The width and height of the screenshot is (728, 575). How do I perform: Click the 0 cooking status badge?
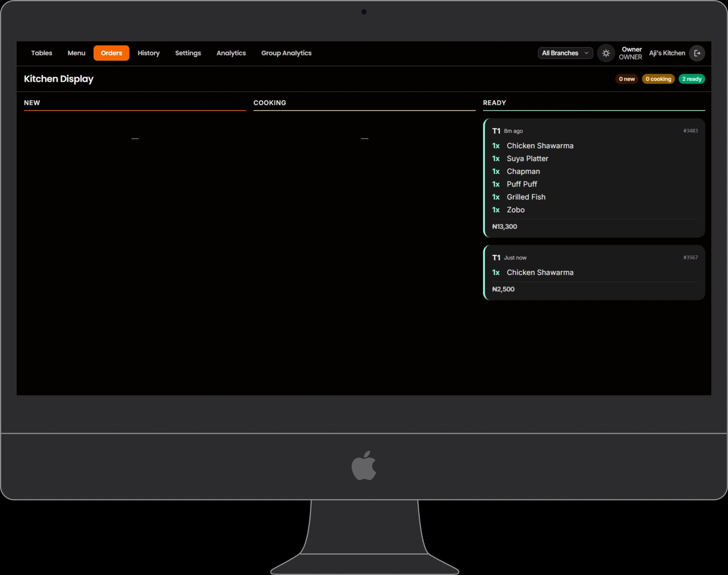click(x=658, y=79)
